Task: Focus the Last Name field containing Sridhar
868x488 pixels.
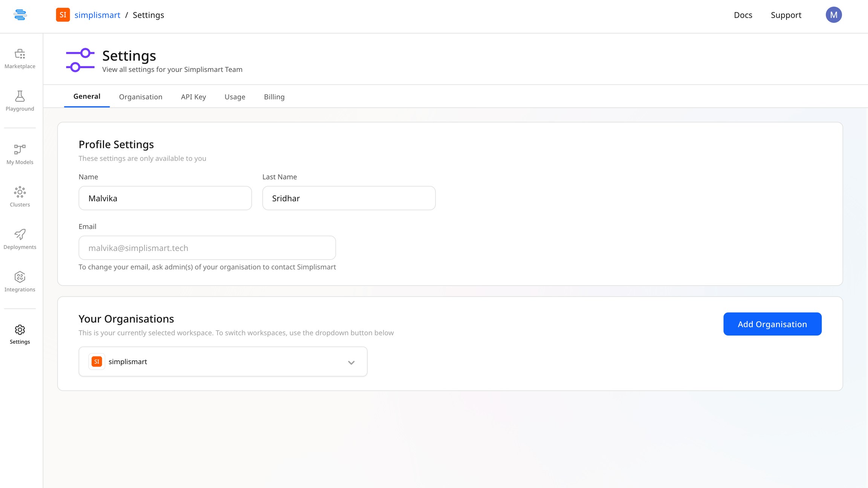Action: click(x=349, y=198)
